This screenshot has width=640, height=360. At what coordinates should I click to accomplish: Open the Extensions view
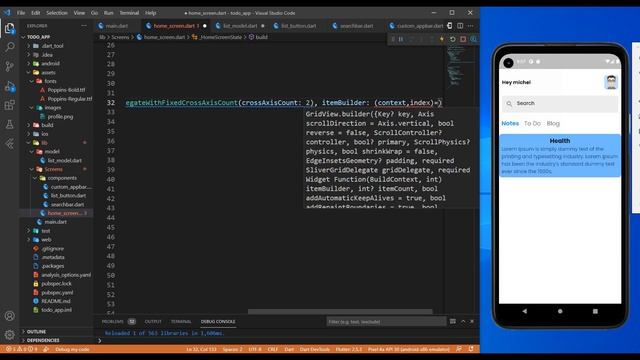pos(9,105)
